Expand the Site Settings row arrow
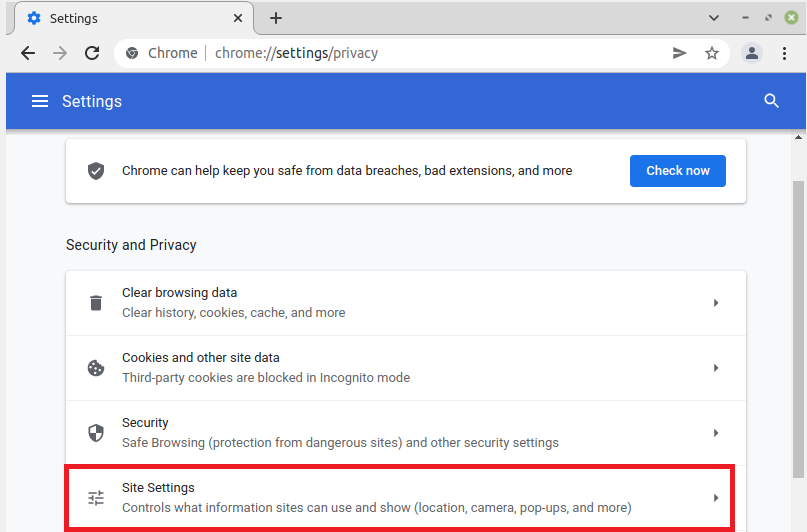This screenshot has height=532, width=807. click(x=715, y=498)
